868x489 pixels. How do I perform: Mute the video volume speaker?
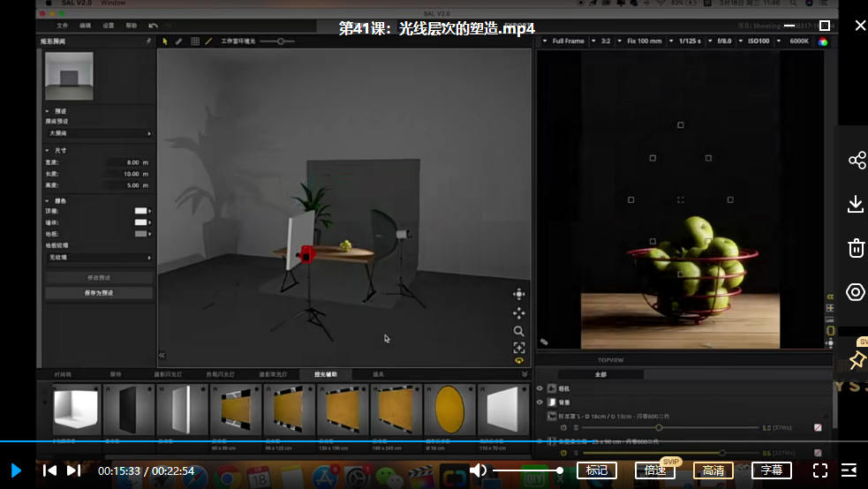click(478, 470)
